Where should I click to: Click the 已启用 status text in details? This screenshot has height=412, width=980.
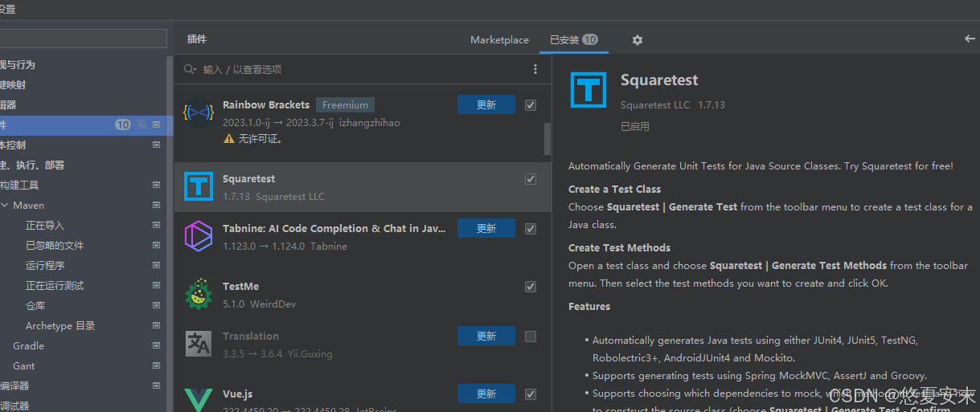pyautogui.click(x=635, y=126)
